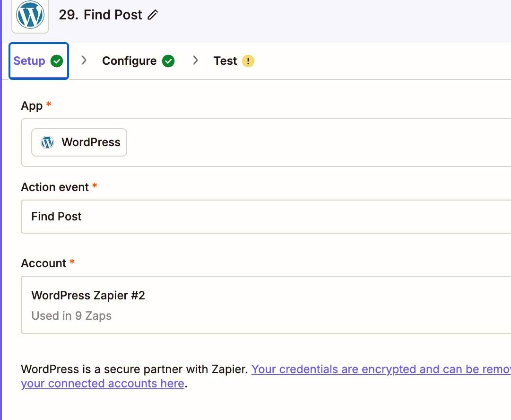
Task: Go to the Test tab
Action: pos(234,61)
